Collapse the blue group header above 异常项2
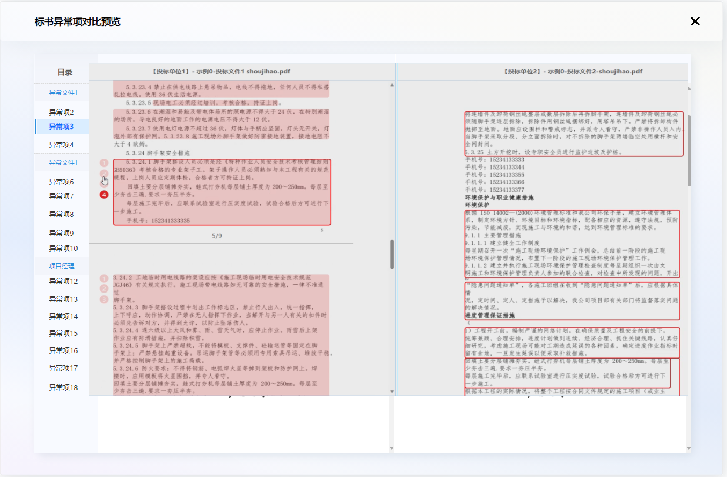Viewport: 728px width, 477px height. coord(64,92)
